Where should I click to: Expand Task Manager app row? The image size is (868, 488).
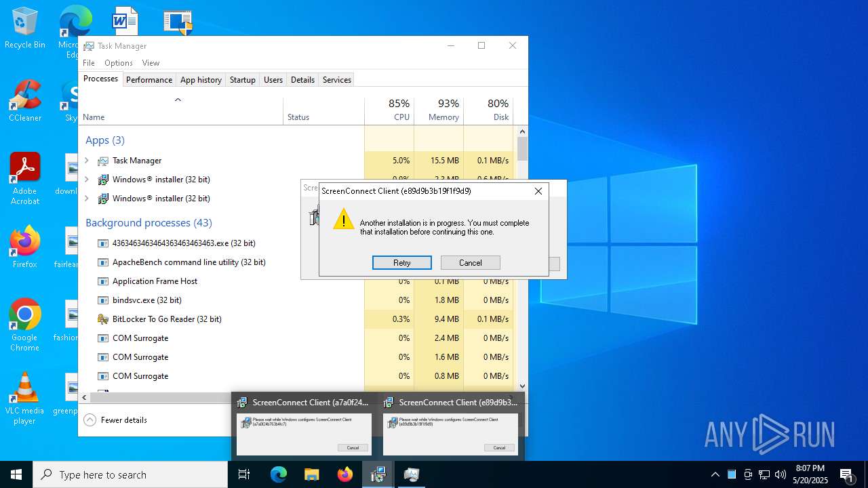[x=86, y=161]
